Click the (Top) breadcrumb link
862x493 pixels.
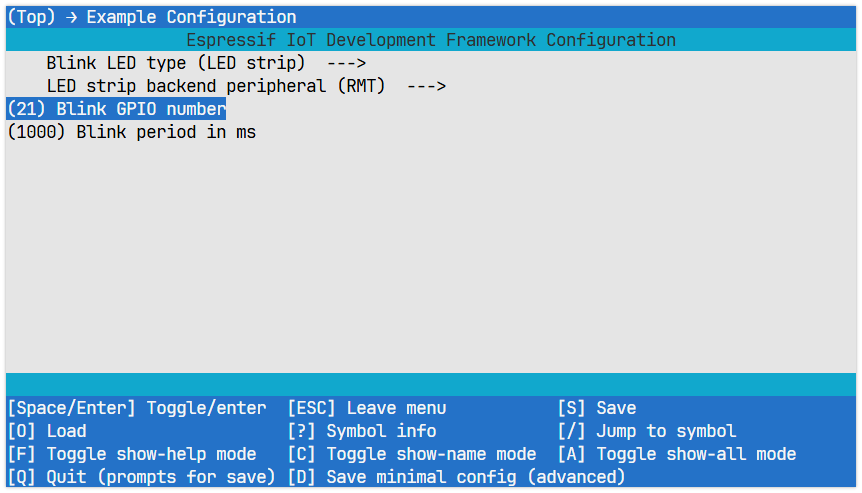pos(31,17)
